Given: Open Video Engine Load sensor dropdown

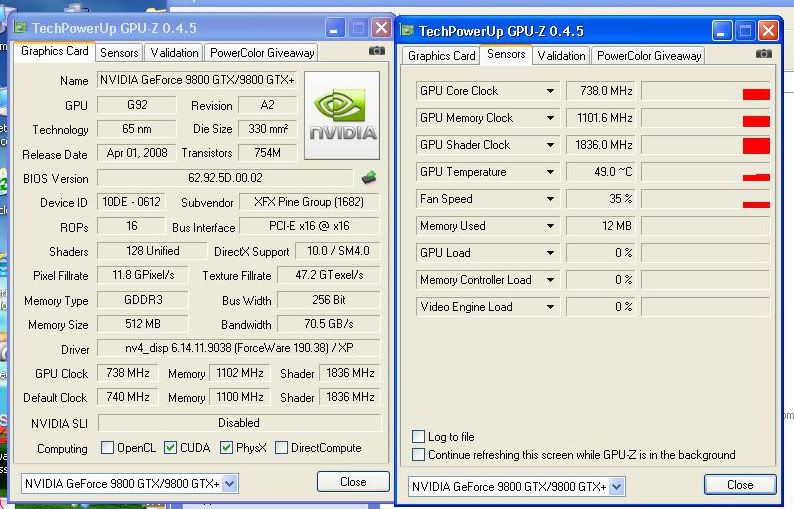Looking at the screenshot, I should click(x=550, y=307).
